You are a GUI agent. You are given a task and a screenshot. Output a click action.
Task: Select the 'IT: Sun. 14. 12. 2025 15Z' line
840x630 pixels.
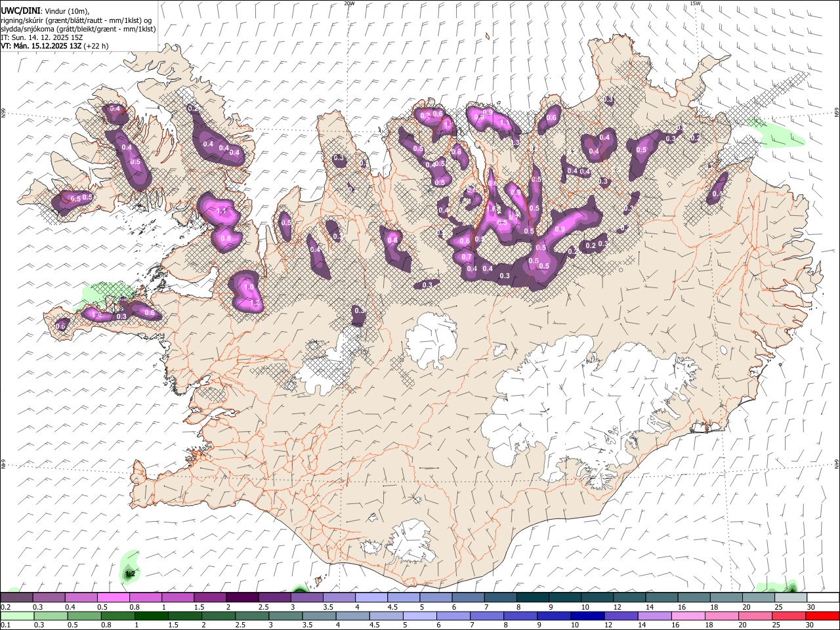[42, 38]
